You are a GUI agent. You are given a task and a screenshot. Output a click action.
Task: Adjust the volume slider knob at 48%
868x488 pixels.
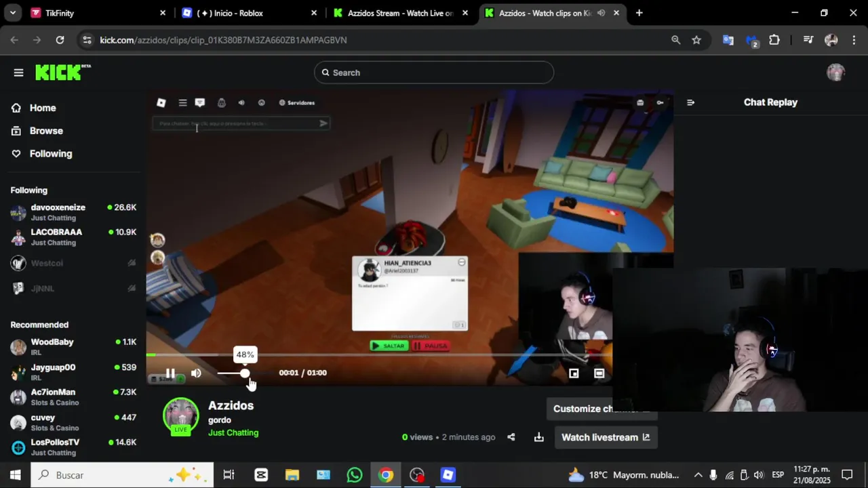pos(245,373)
